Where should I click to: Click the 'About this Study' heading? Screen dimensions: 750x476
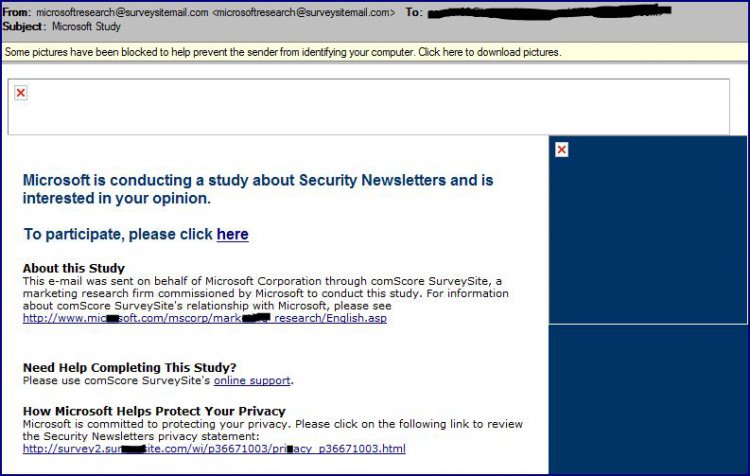[x=74, y=268]
